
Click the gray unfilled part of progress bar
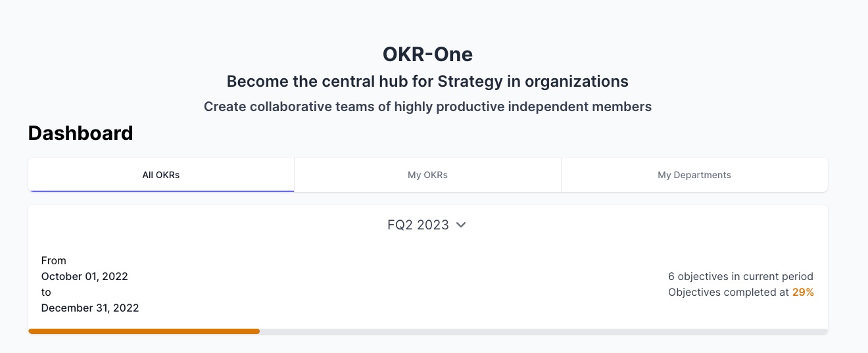543,331
